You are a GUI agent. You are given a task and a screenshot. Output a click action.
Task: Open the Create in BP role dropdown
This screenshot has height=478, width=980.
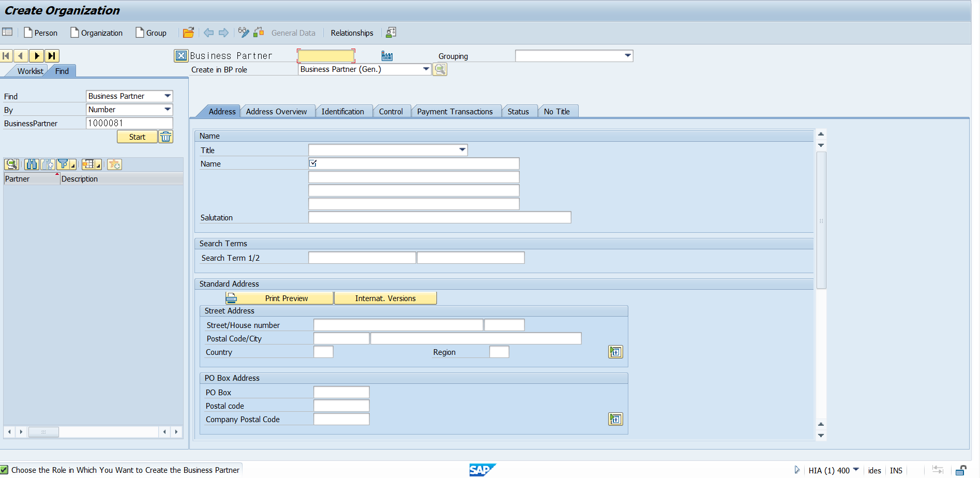(x=426, y=69)
